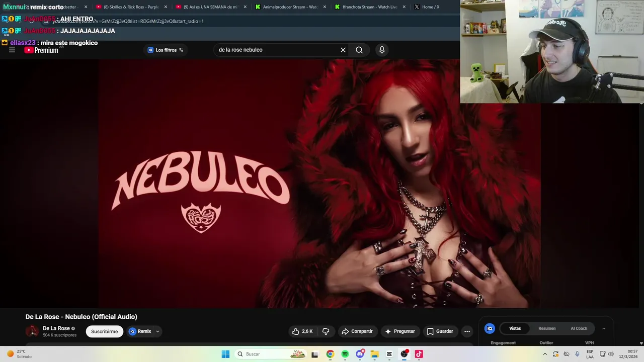Screen dimensions: 644x362
Task: Close the Animalproducer Stream tab
Action: (325, 7)
